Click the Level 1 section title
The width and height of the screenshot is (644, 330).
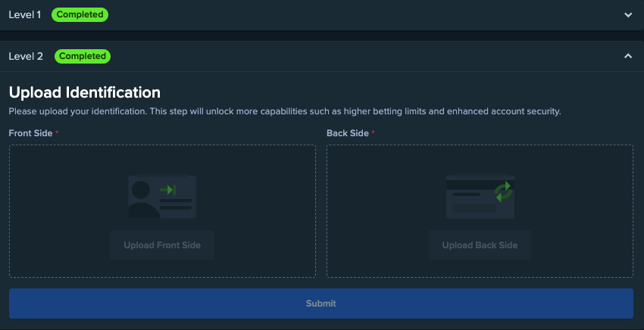(25, 14)
